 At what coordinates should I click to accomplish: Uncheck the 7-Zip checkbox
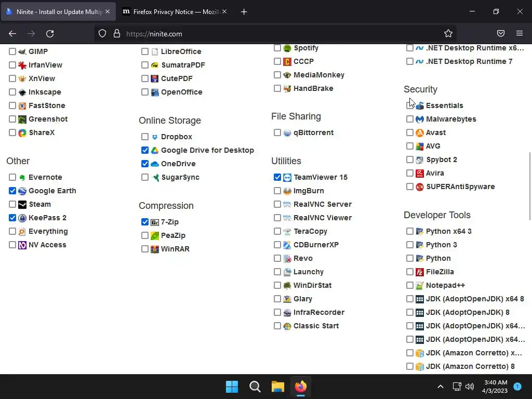click(x=145, y=222)
